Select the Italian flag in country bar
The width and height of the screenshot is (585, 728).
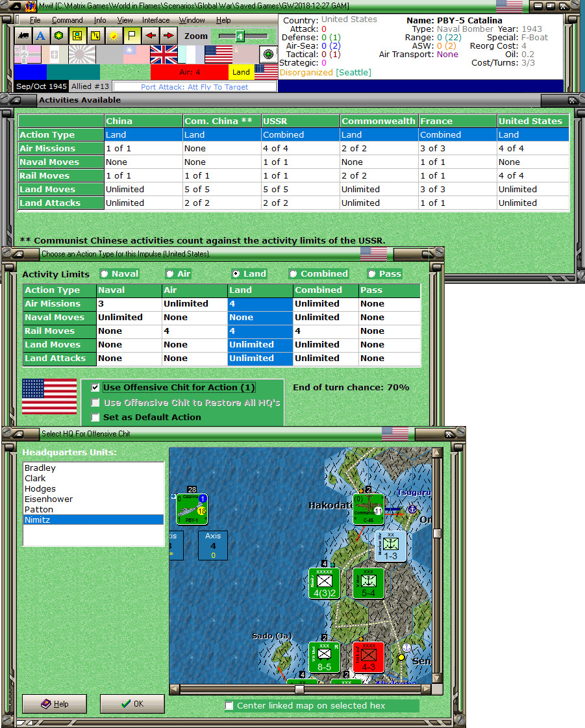click(55, 55)
